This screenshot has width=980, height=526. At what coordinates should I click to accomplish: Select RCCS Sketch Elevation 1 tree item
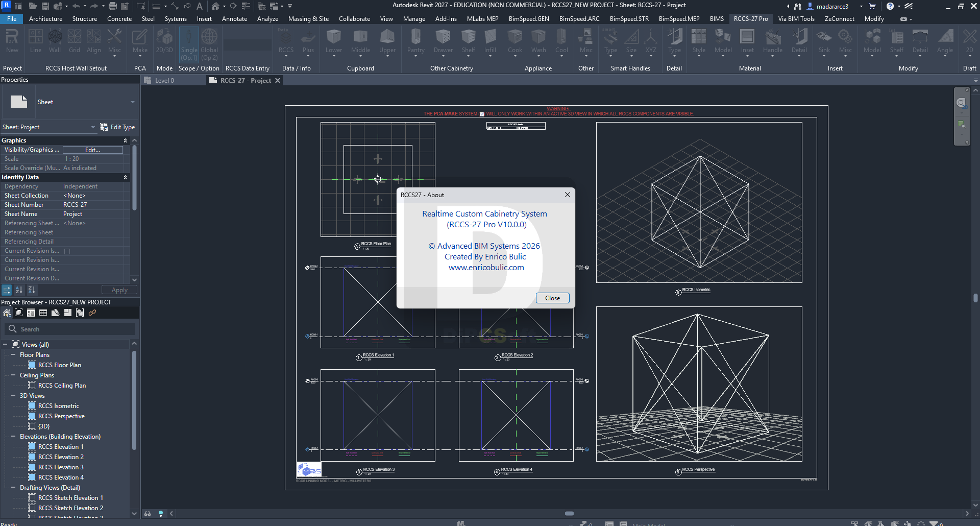(70, 498)
